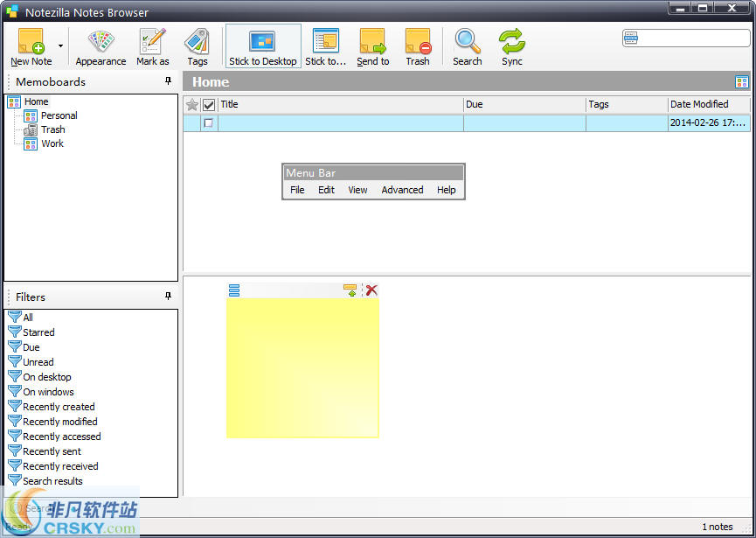Pin the Memoboards panel
Image resolution: width=756 pixels, height=538 pixels.
(x=168, y=80)
